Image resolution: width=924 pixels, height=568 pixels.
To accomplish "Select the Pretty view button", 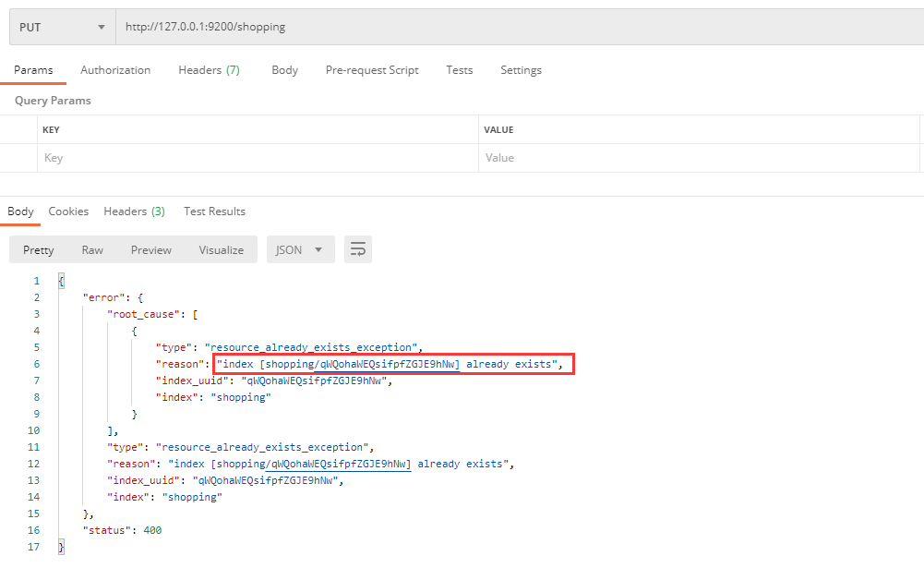I will [38, 250].
